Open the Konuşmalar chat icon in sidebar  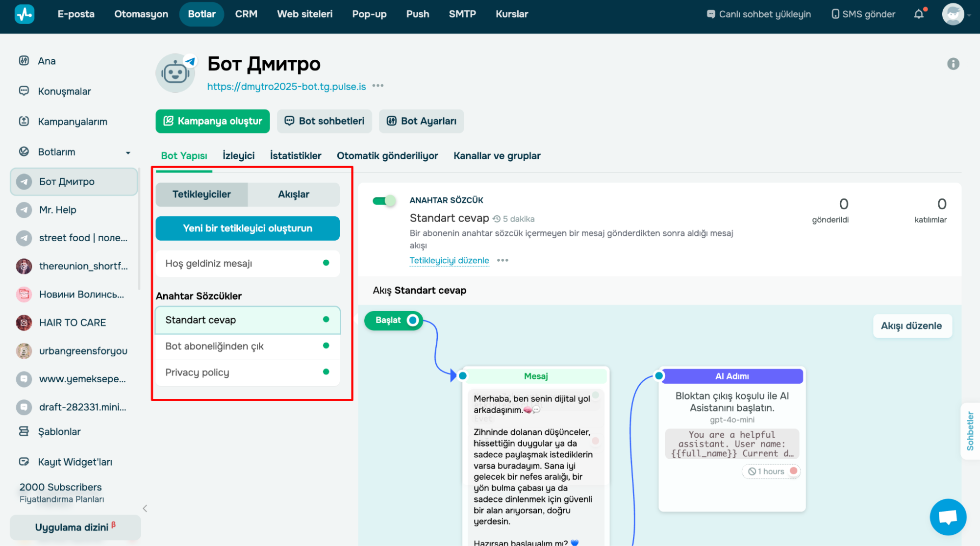pos(24,91)
